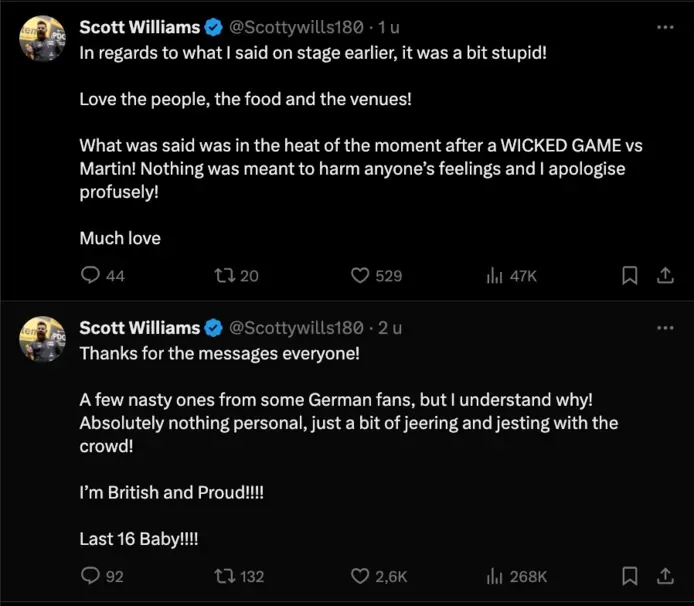Open Scott Williams profile name in first tweet
694x606 pixels.
tap(139, 27)
